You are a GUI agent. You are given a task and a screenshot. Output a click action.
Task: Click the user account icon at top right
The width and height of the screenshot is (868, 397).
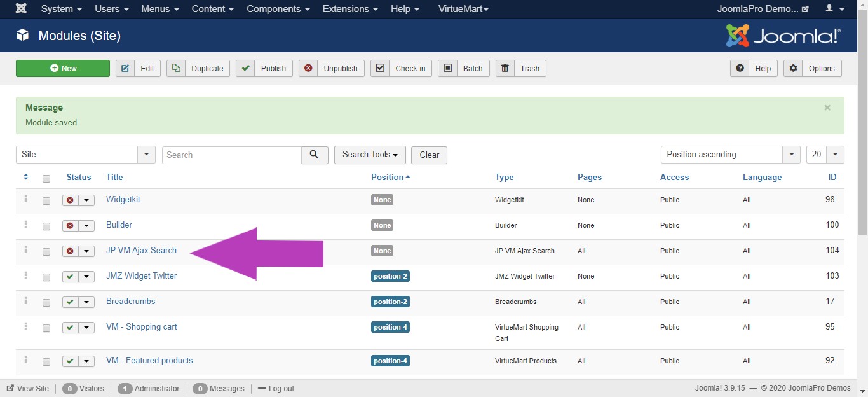point(833,9)
